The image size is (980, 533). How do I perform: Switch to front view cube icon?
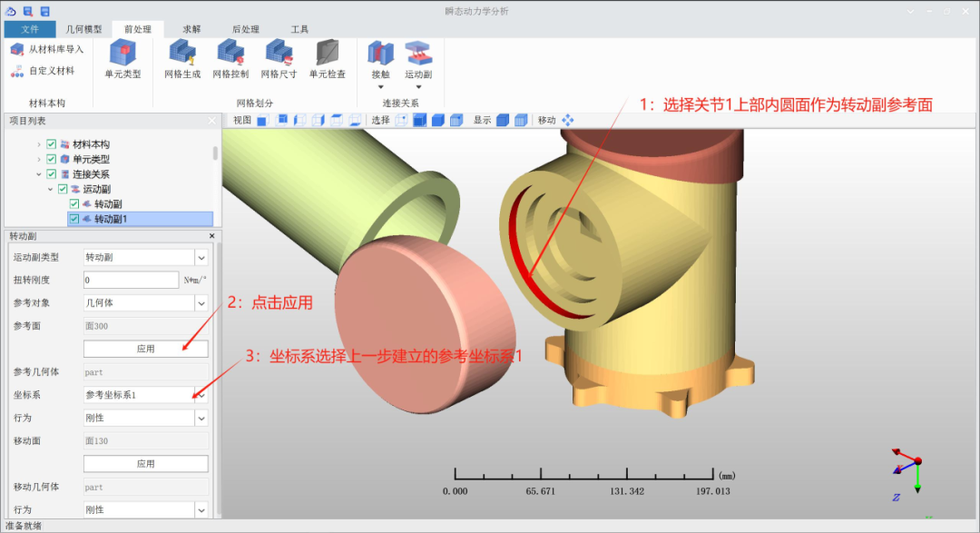pyautogui.click(x=262, y=120)
